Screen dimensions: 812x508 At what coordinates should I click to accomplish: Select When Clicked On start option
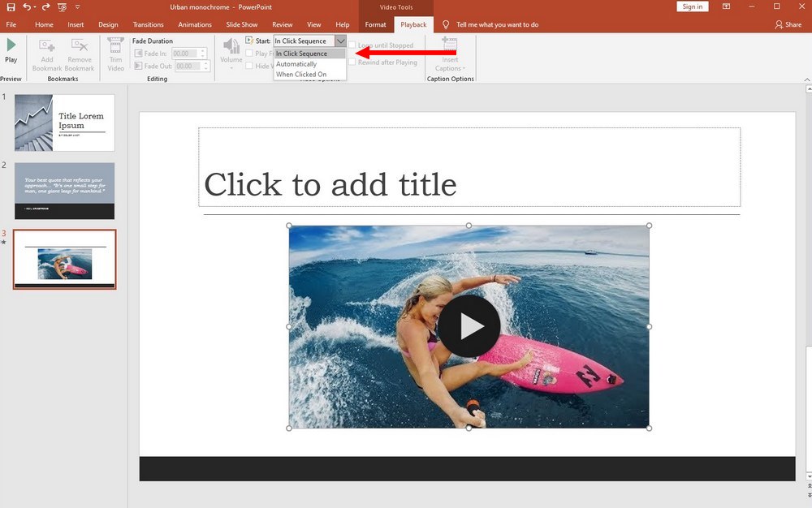[x=302, y=74]
